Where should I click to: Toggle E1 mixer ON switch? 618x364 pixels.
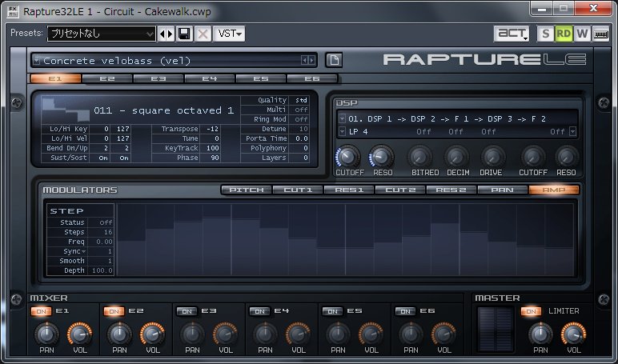pos(41,312)
